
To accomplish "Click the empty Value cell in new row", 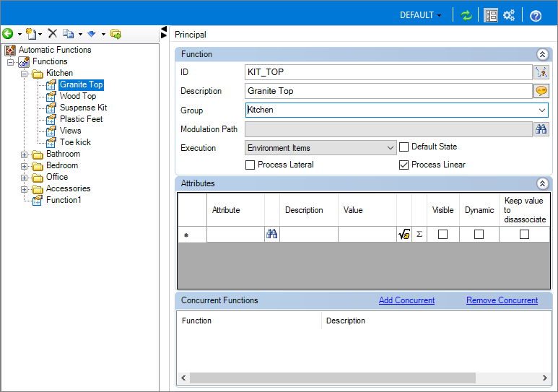I will (367, 235).
